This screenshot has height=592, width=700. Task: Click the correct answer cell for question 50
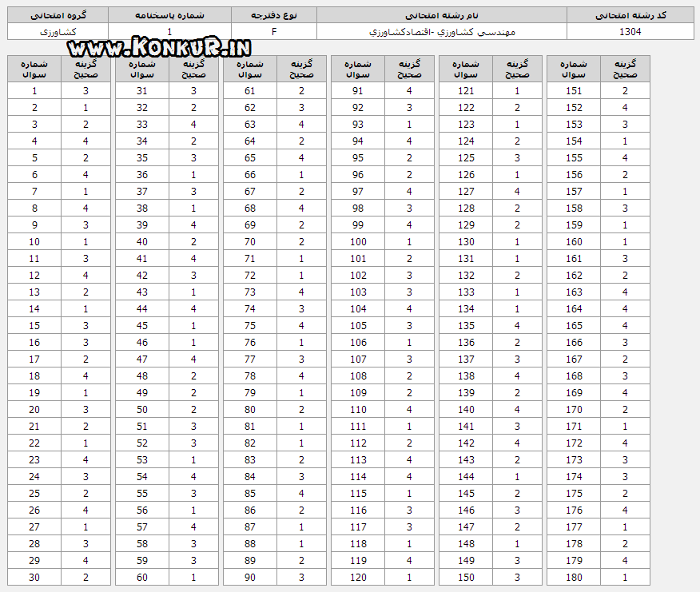click(x=193, y=410)
